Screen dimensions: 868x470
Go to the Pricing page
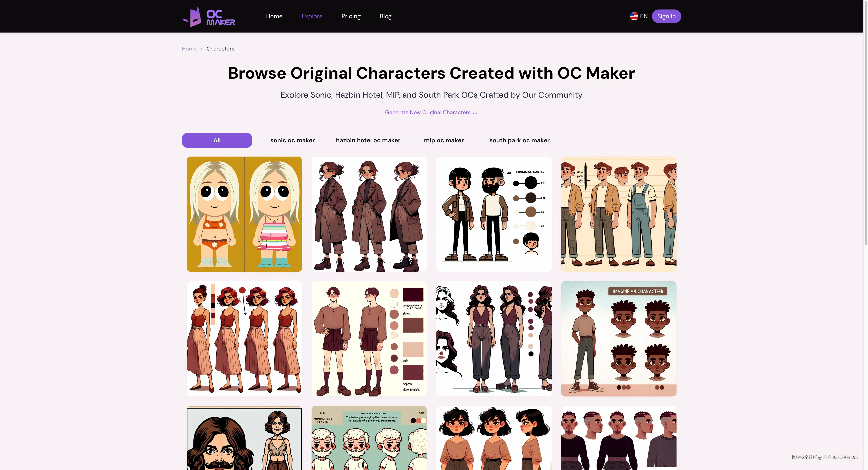350,16
